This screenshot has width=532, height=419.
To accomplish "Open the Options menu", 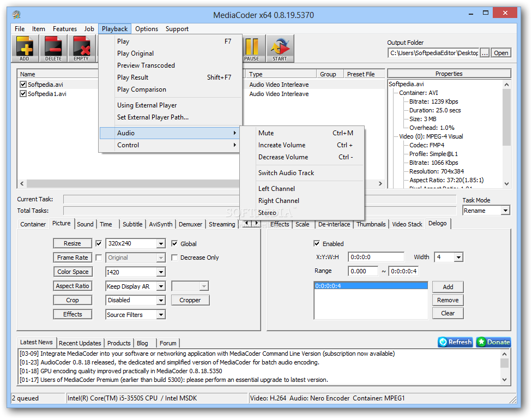I will (x=147, y=29).
